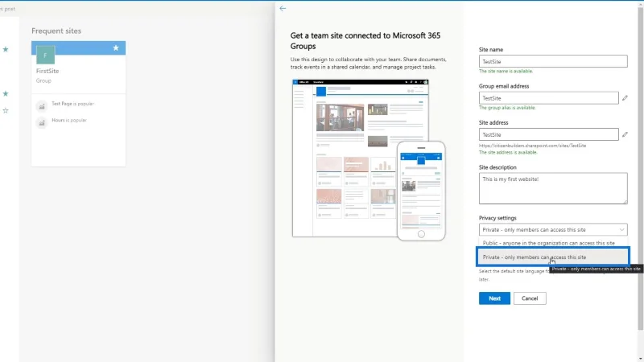This screenshot has width=644, height=362.
Task: Click the Cancel button
Action: [x=530, y=298]
